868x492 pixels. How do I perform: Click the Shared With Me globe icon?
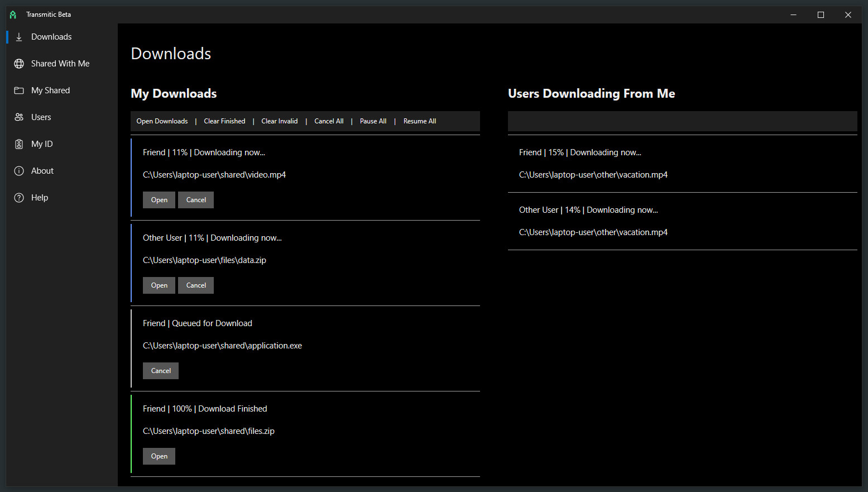click(x=19, y=64)
